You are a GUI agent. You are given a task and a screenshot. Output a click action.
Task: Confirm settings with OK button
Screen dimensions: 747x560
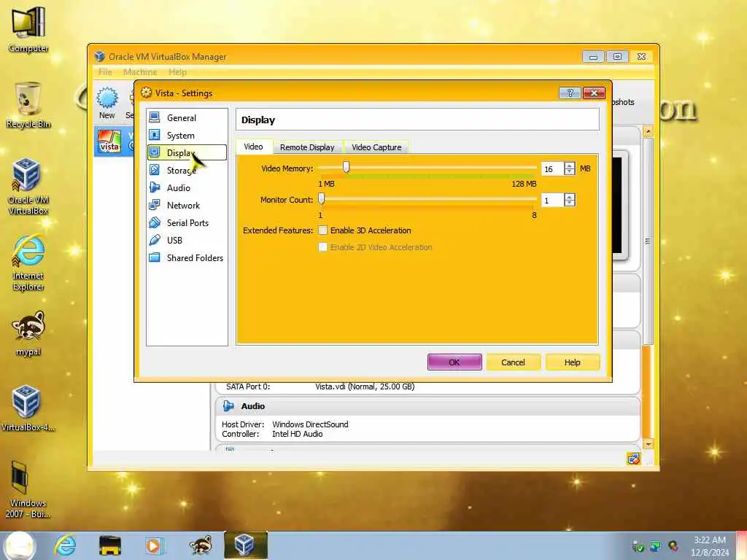454,362
